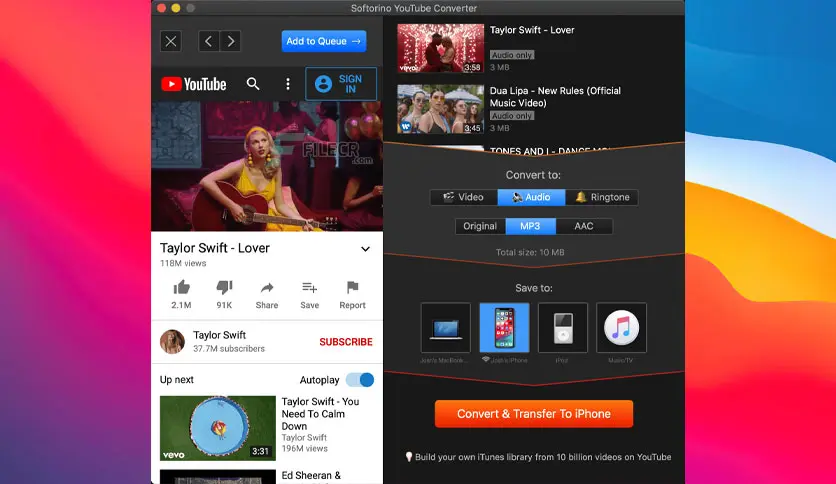Select the AAC audio format option

point(584,226)
